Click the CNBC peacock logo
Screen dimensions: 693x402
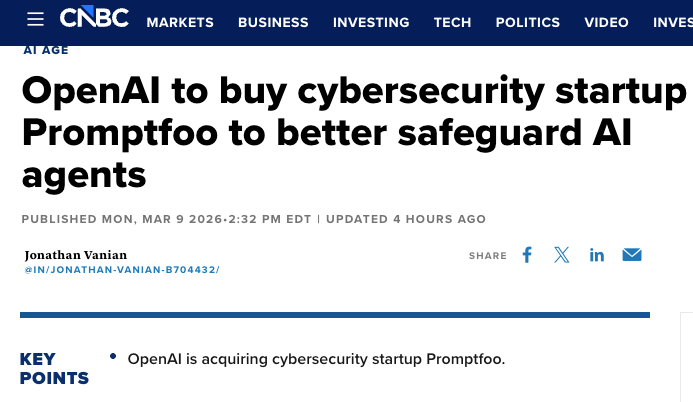click(94, 19)
